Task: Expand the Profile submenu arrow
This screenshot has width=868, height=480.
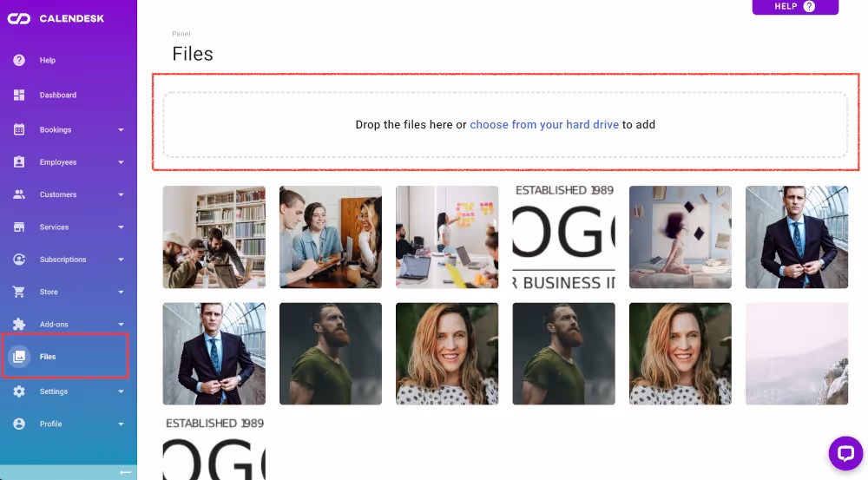Action: point(121,424)
